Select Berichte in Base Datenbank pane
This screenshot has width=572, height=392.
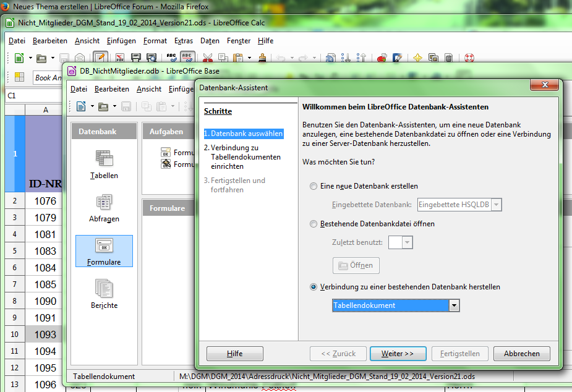click(104, 294)
